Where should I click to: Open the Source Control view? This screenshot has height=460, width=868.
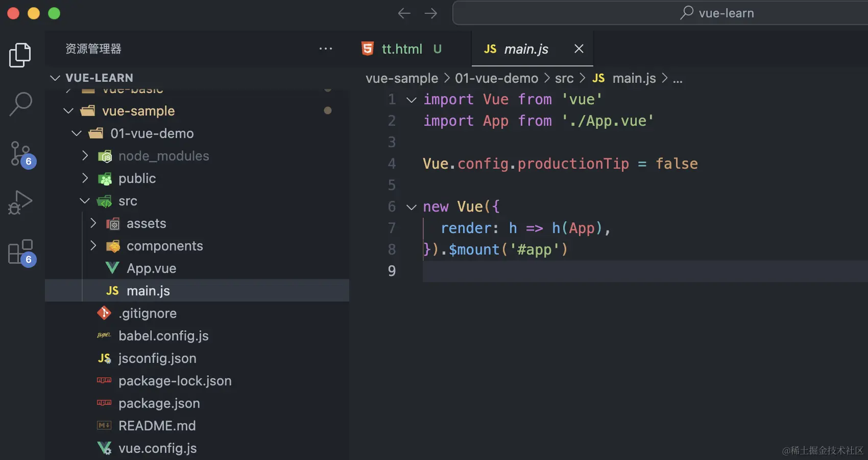(x=21, y=154)
